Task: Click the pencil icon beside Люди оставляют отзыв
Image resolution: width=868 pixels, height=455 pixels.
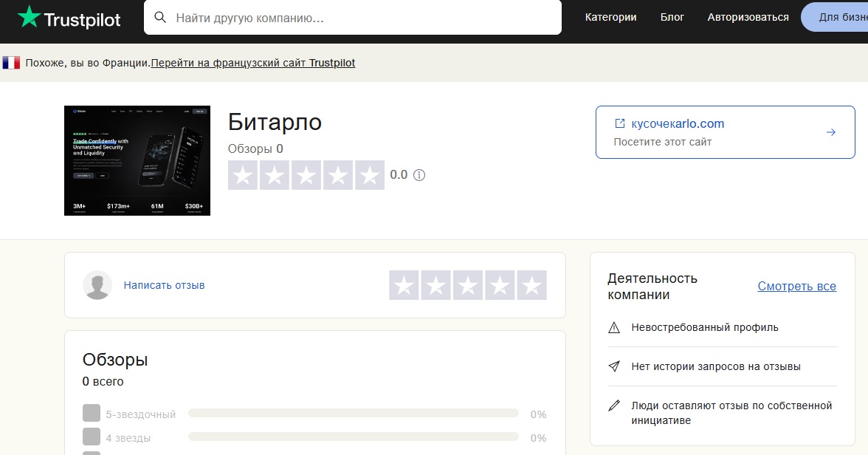Action: pyautogui.click(x=614, y=406)
